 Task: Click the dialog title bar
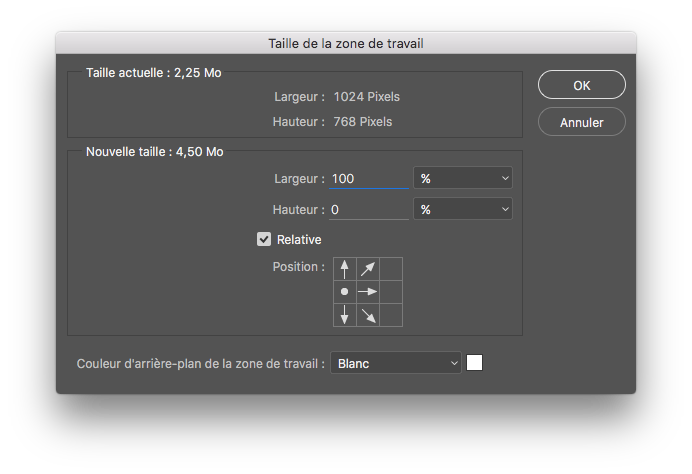coord(346,43)
